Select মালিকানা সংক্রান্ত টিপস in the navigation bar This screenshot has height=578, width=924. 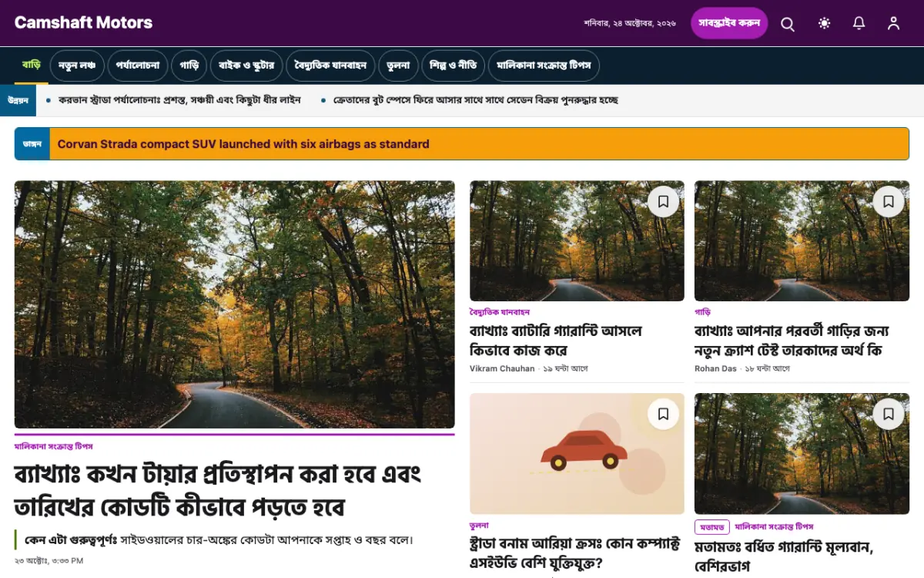tap(544, 66)
